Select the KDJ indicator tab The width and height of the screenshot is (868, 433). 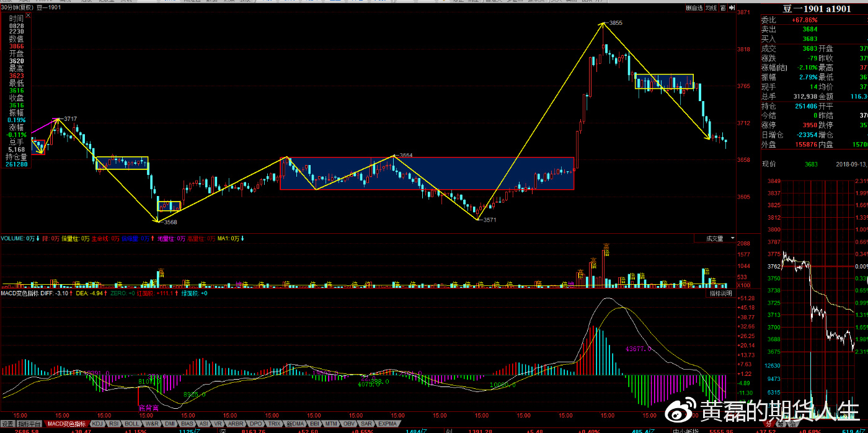tap(97, 424)
